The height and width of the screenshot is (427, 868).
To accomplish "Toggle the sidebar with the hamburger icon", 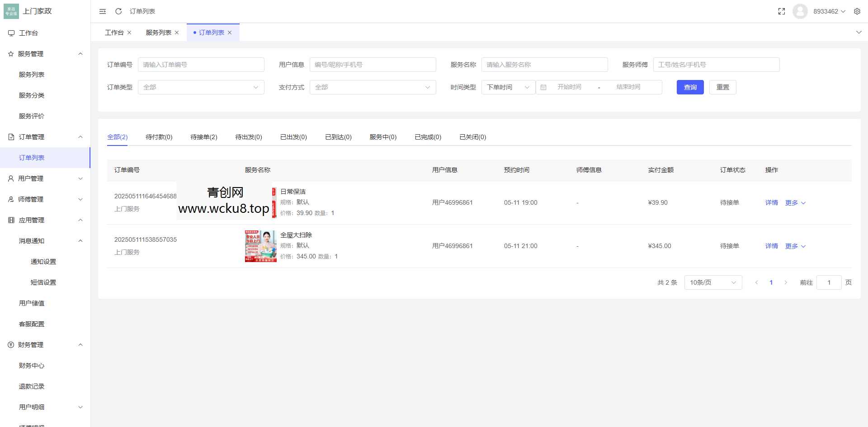I will point(103,11).
